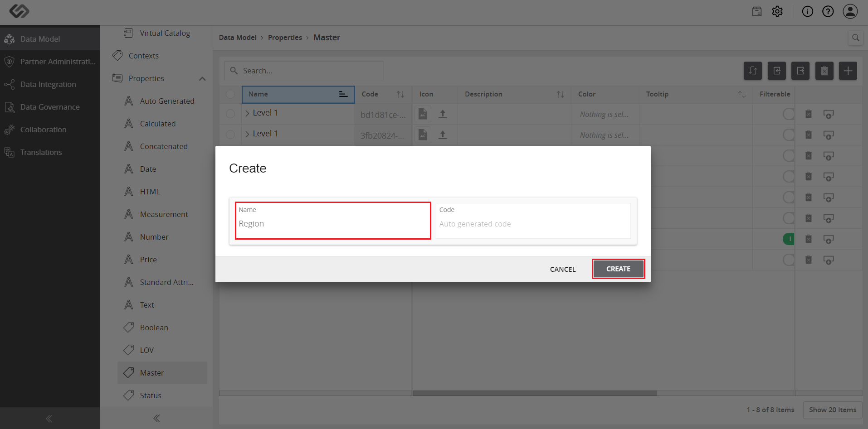Open Partner Administration in sidebar
Viewport: 868px width, 429px height.
pos(50,62)
